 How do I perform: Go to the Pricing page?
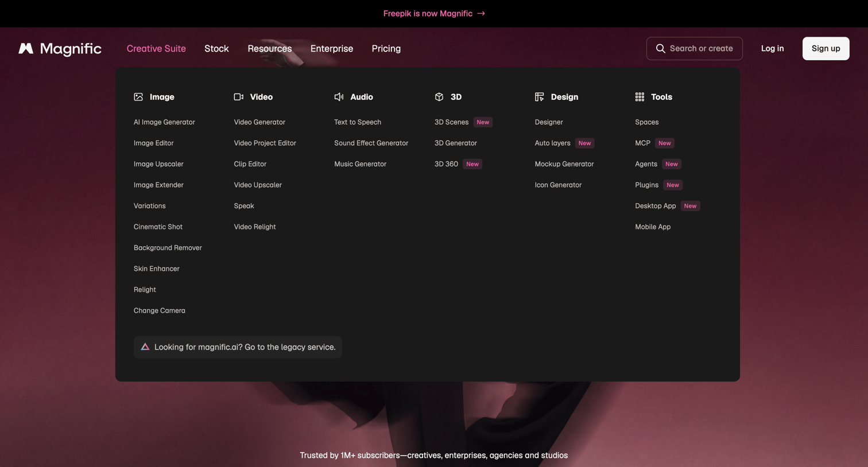(386, 49)
